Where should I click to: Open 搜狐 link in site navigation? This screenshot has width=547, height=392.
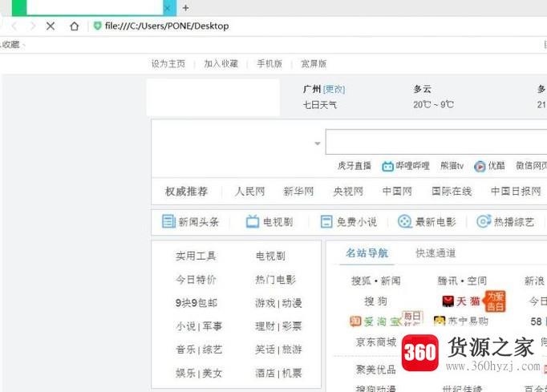[361, 281]
